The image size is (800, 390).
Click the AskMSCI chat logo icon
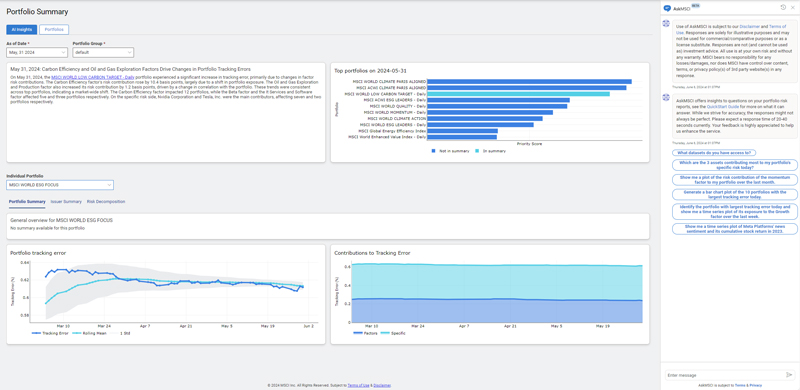(x=667, y=8)
